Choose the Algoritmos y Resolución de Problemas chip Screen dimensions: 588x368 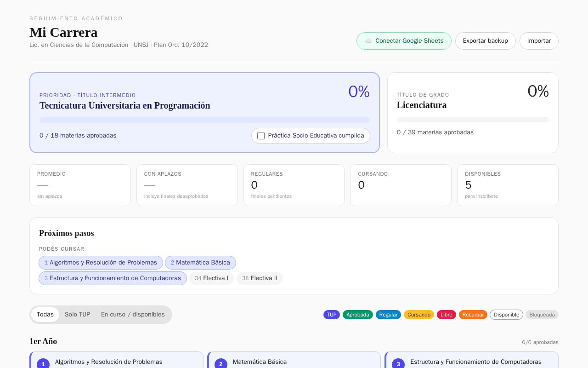point(101,263)
